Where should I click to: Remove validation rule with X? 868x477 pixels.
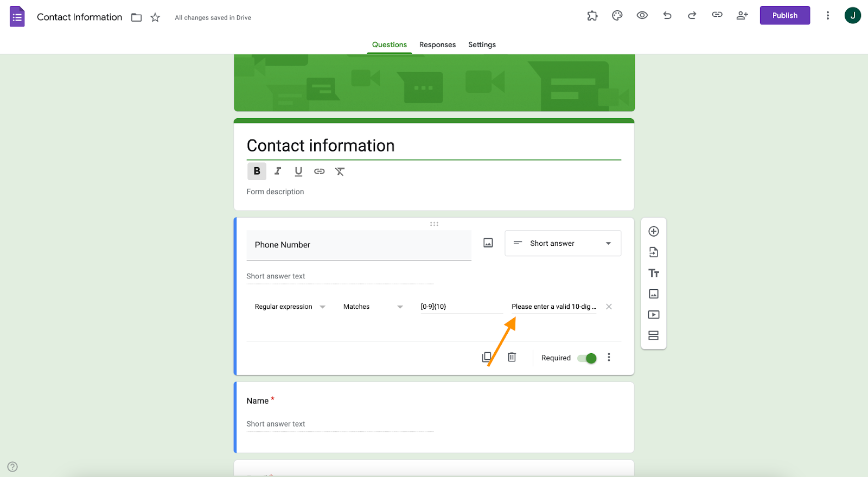609,307
